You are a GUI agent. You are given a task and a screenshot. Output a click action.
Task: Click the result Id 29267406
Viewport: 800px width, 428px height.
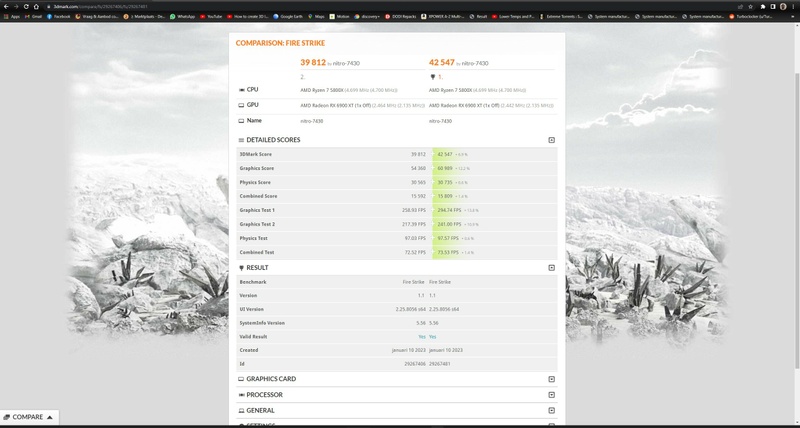point(415,364)
